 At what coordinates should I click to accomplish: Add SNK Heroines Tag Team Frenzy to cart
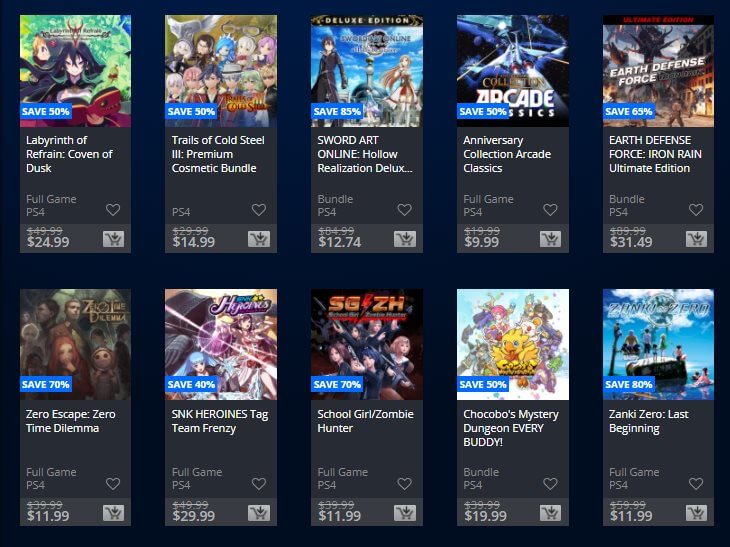tap(259, 513)
